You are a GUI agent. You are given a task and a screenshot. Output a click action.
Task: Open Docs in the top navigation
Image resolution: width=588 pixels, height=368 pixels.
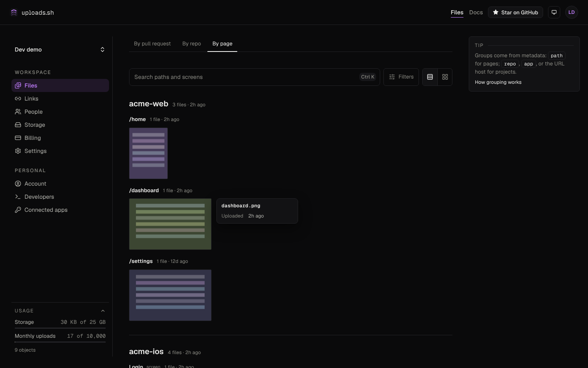point(476,12)
